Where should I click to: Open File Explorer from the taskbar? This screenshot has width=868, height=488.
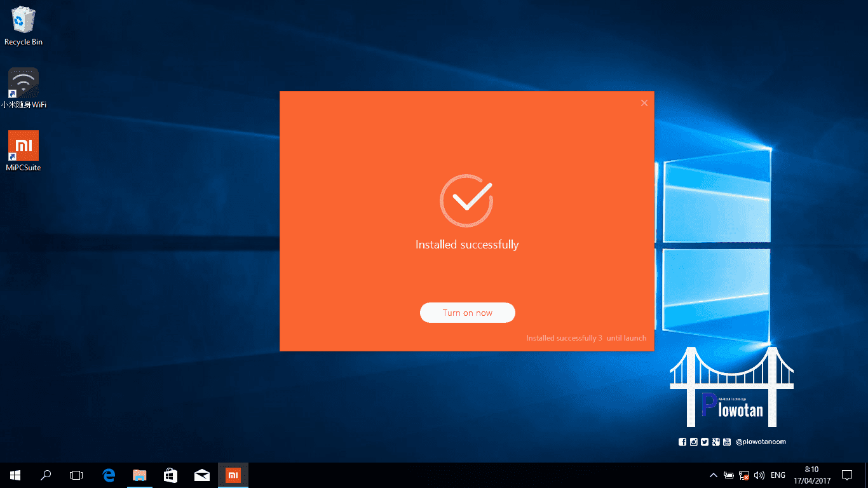pyautogui.click(x=139, y=475)
